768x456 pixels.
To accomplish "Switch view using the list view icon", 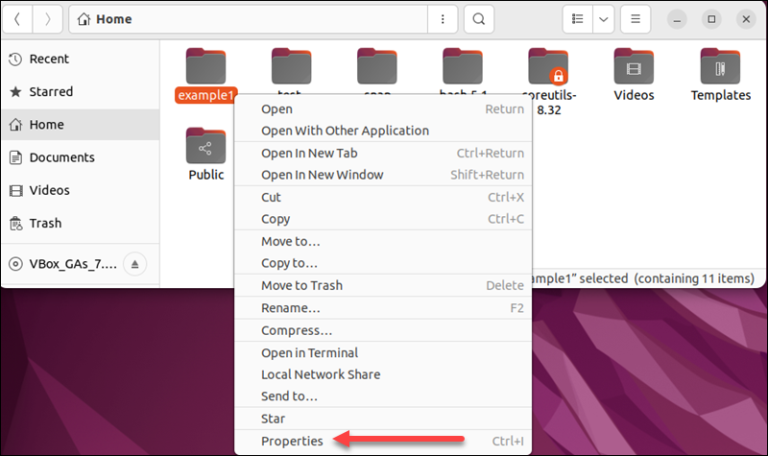I will tap(576, 19).
